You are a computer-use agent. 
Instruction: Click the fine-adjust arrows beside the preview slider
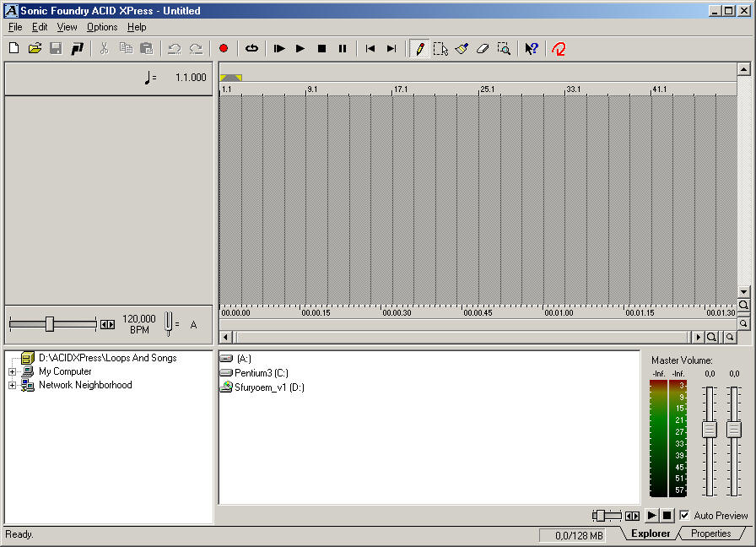click(632, 516)
